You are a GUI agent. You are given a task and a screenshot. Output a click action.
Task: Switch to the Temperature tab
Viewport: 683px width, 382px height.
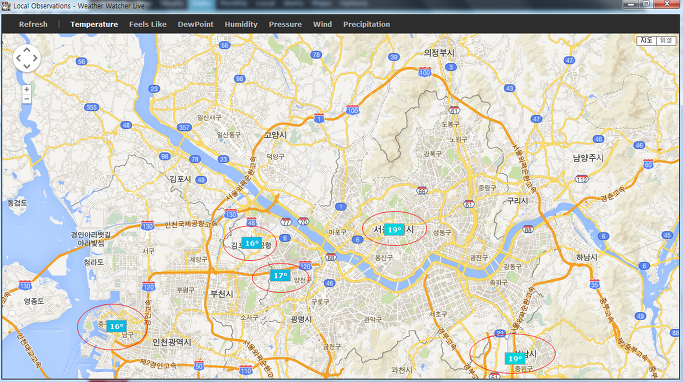click(94, 24)
